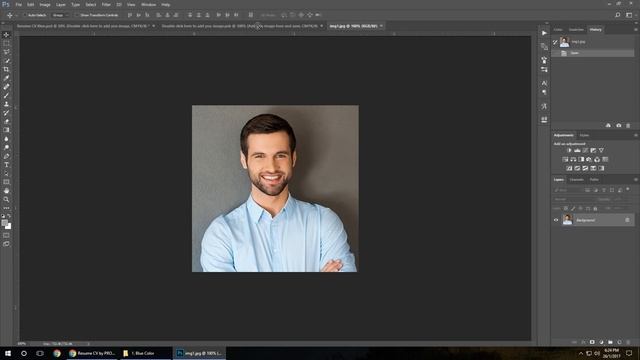Enable Show Transform Controls checkbox
Image resolution: width=640 pixels, height=360 pixels.
[76, 15]
